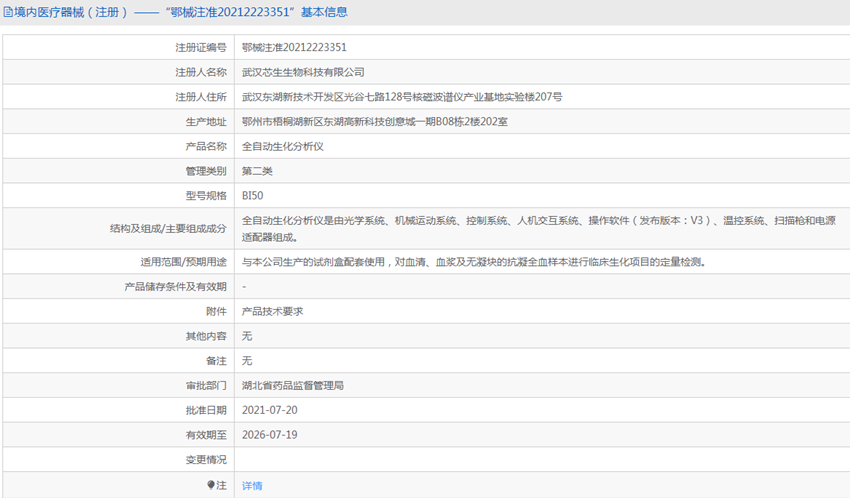850x498 pixels.
Task: Open the 详情 details link
Action: (x=252, y=485)
